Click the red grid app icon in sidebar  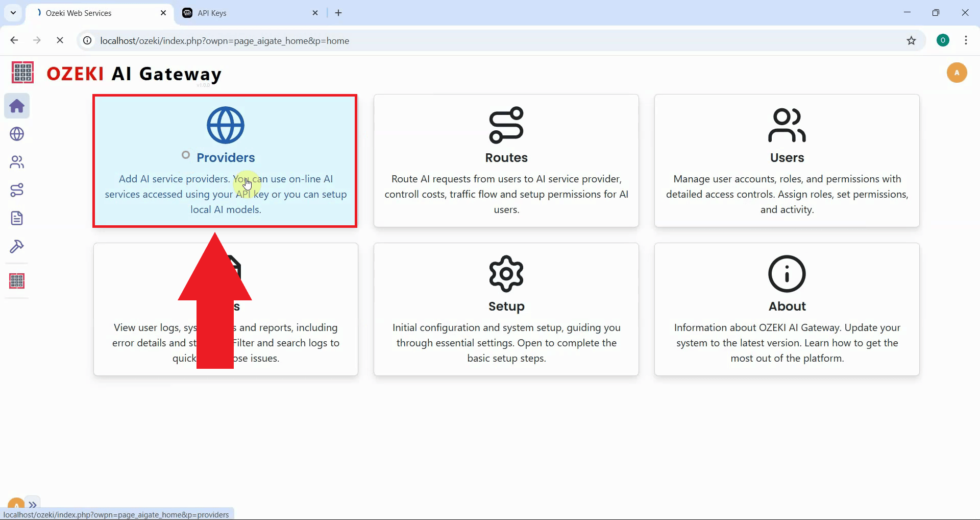coord(17,280)
